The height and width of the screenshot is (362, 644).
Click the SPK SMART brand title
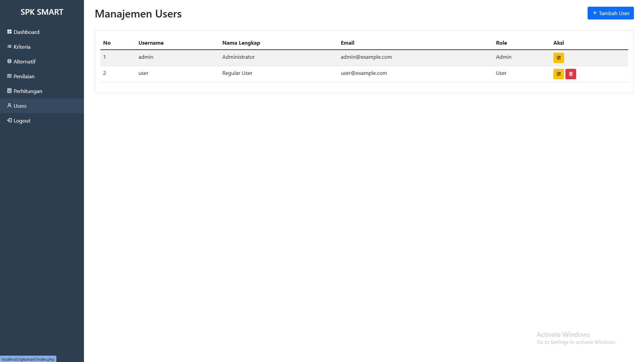click(x=42, y=12)
